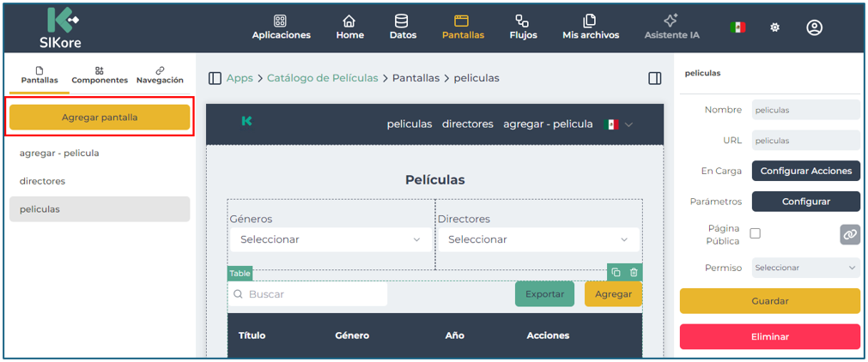Switch to the Componentes tab

[x=100, y=75]
